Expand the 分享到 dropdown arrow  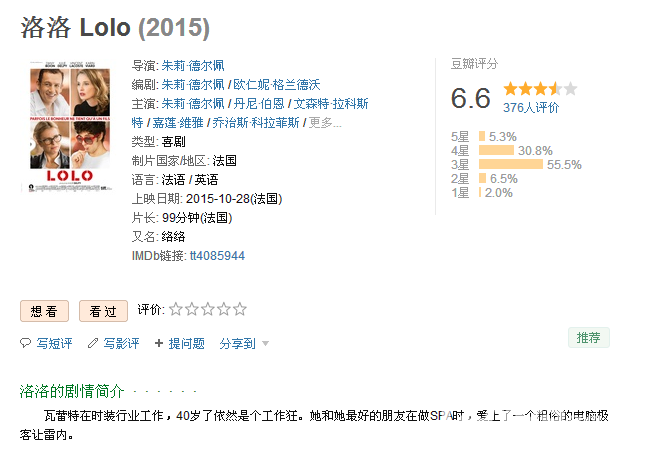coord(266,344)
